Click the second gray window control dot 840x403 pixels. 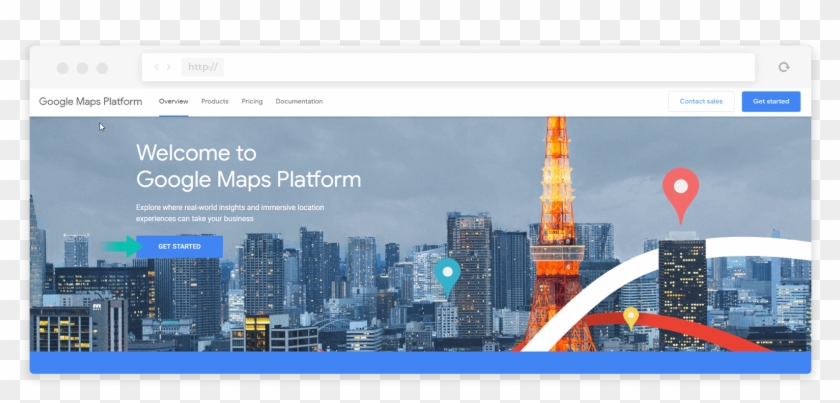coord(82,68)
